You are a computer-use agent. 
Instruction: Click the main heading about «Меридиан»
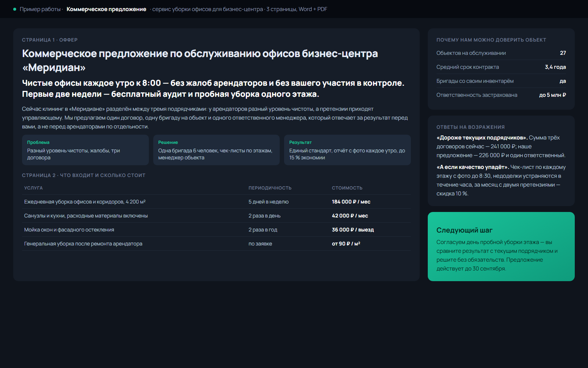(x=200, y=60)
